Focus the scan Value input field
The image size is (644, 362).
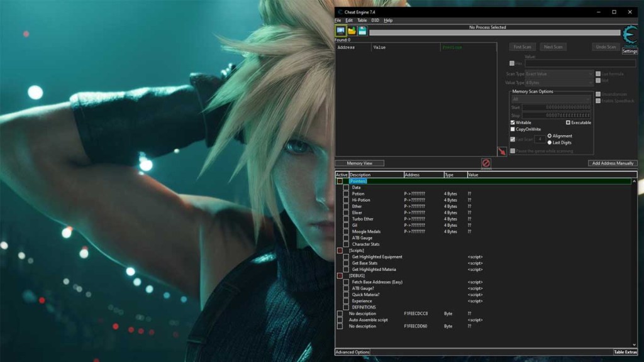580,63
